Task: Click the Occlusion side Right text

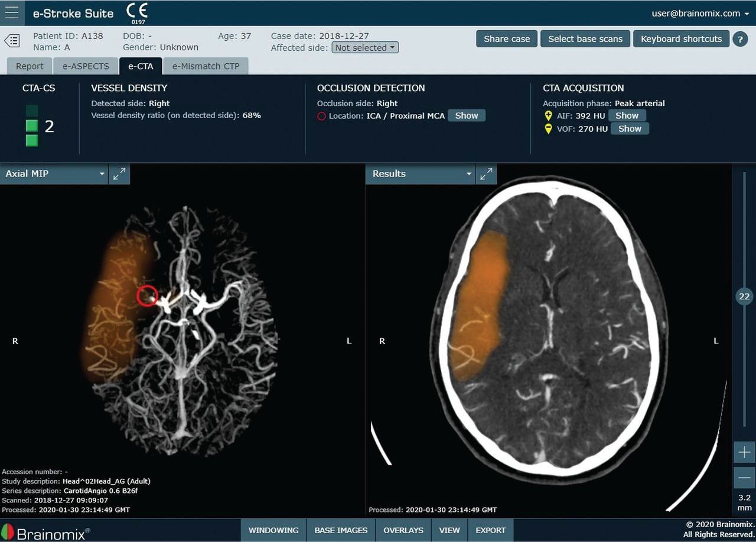Action: (x=357, y=103)
